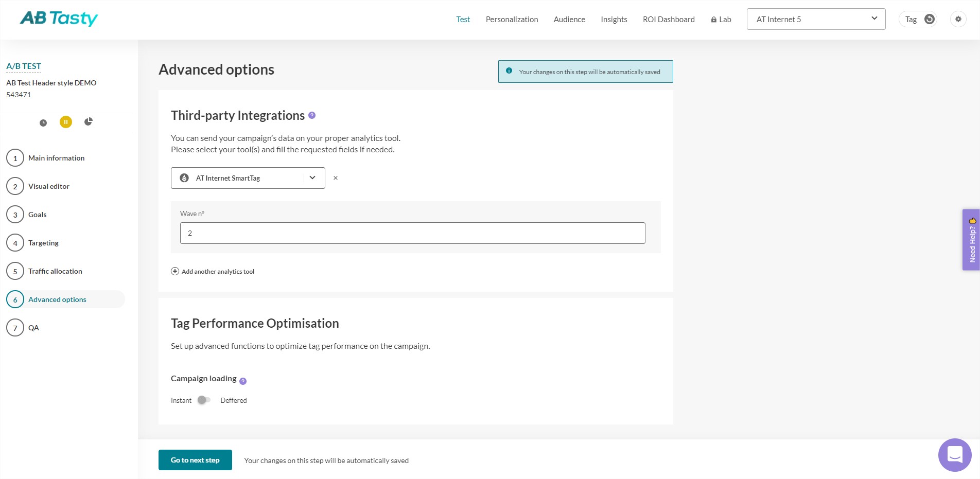Click the Deffered label

[x=234, y=400]
